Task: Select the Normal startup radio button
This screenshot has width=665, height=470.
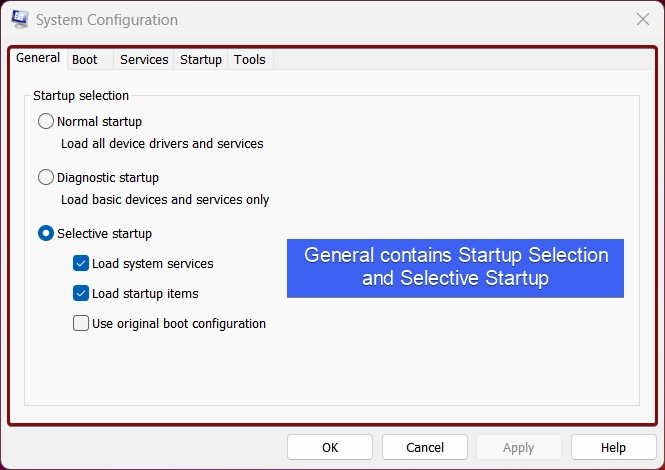Action: coord(46,121)
